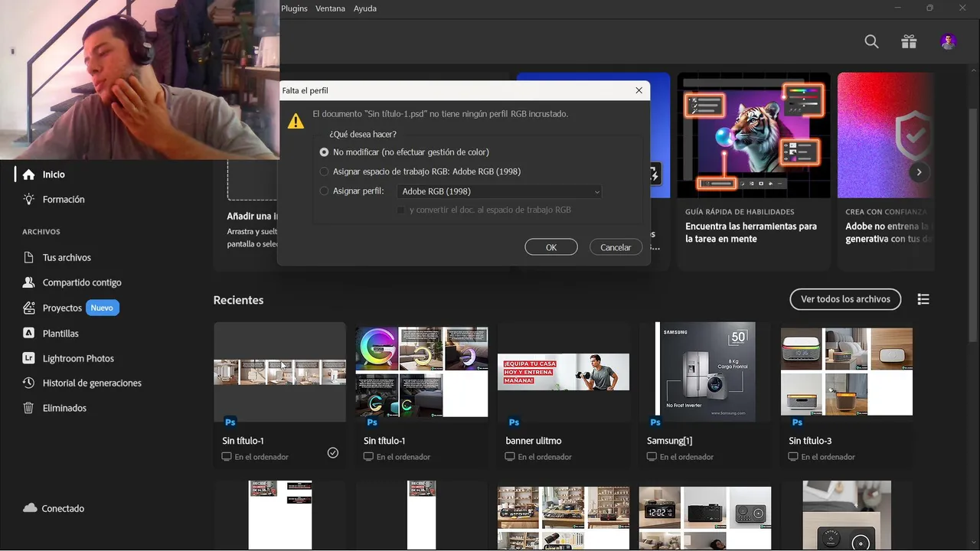
Task: Open the Adobe RGB (1998) profile dropdown
Action: pyautogui.click(x=499, y=191)
